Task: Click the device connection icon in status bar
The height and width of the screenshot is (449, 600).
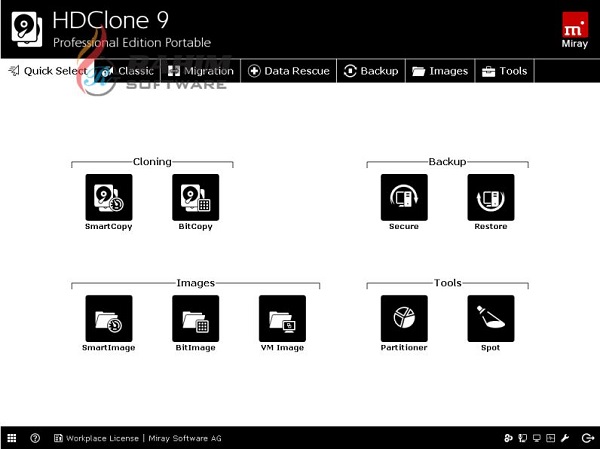Action: [523, 438]
